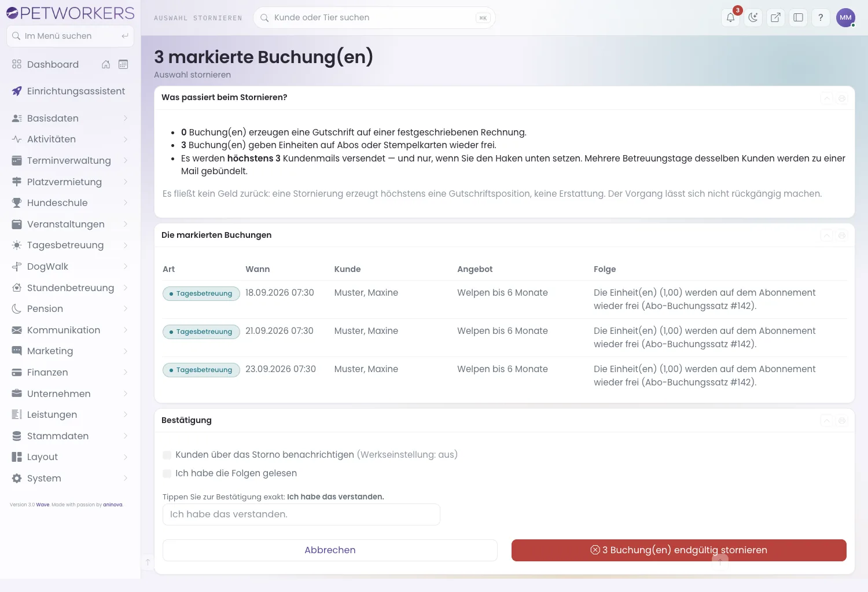This screenshot has width=868, height=592.
Task: Click the scroll-to-top arrow beside sidebar
Action: pyautogui.click(x=148, y=562)
